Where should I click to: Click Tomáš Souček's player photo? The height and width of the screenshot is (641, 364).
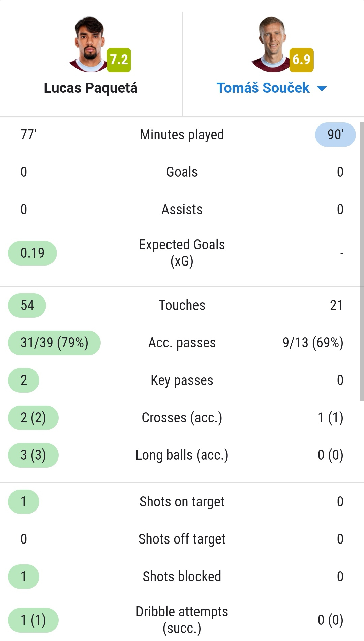(272, 44)
